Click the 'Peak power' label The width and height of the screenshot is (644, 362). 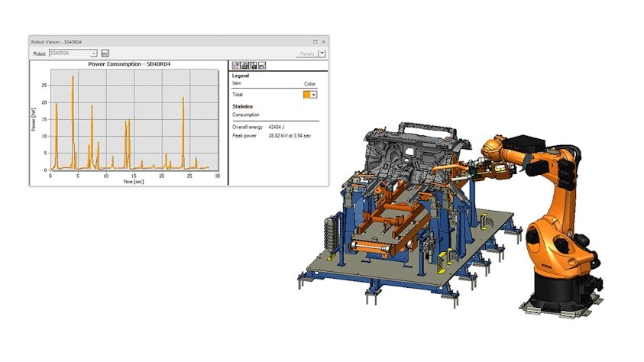244,135
